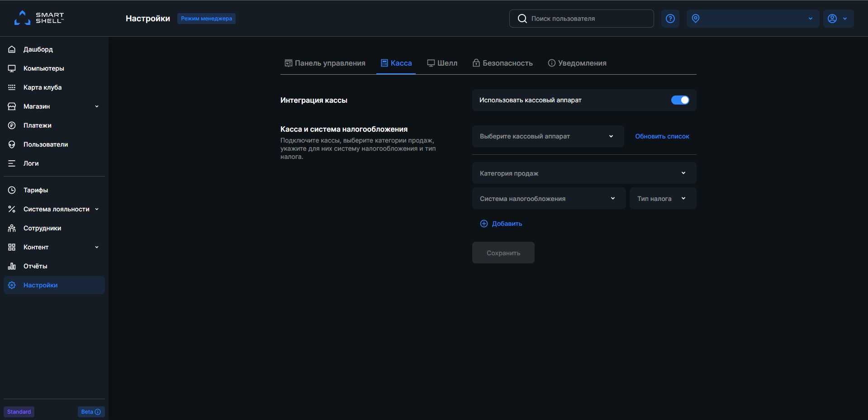Open the Платежи section
The image size is (868, 420).
38,125
